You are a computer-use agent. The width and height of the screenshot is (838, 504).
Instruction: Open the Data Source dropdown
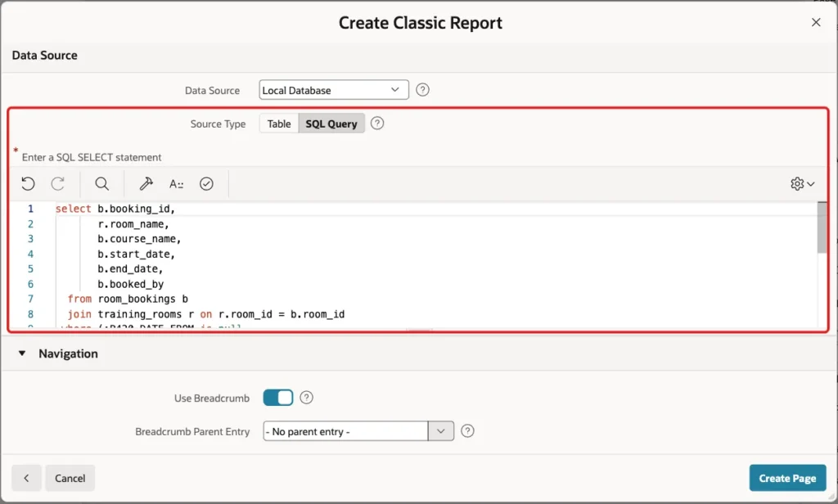click(334, 90)
